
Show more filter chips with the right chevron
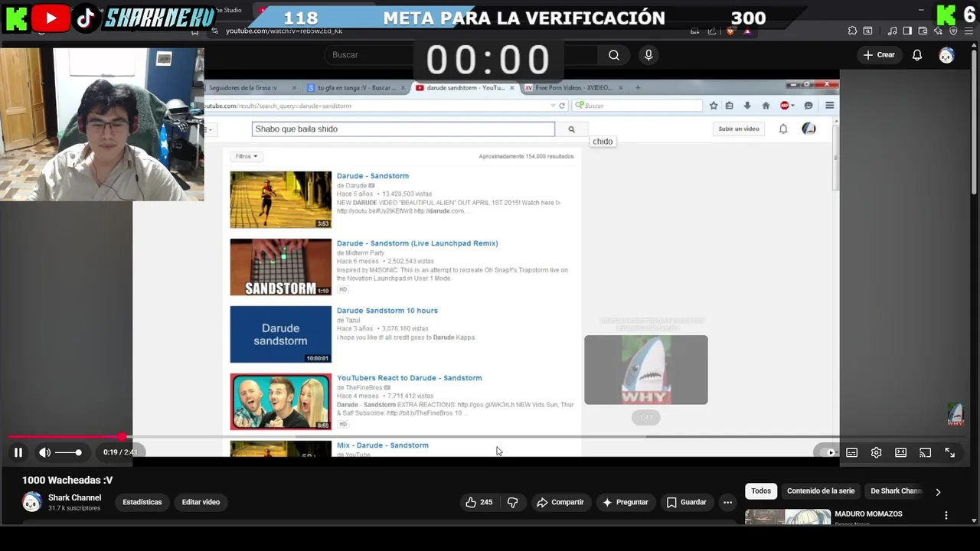(938, 492)
